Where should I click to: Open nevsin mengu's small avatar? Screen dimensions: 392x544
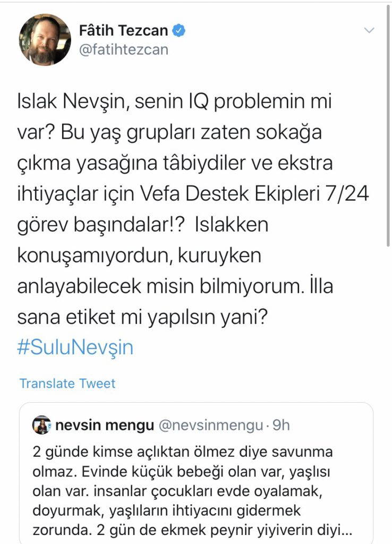tap(42, 425)
